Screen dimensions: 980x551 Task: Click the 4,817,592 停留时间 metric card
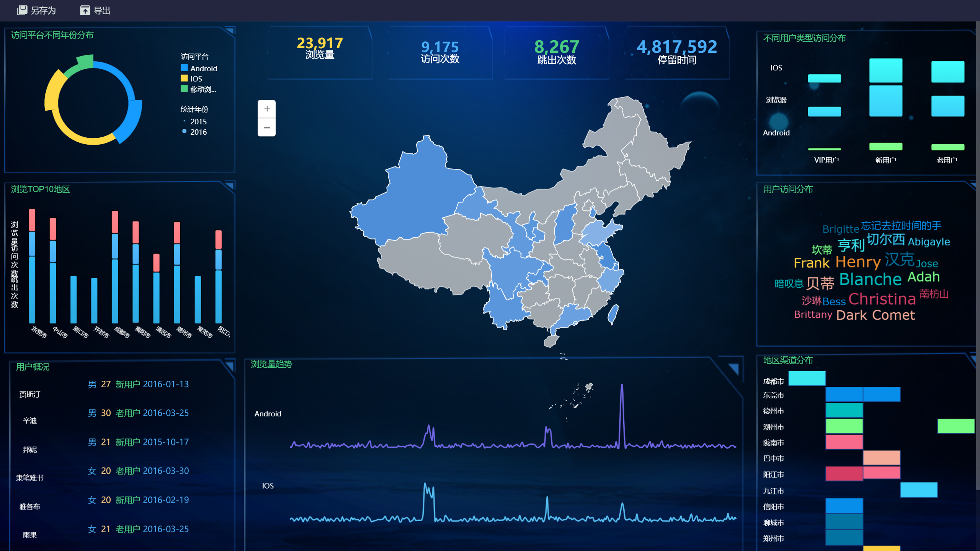coord(677,52)
